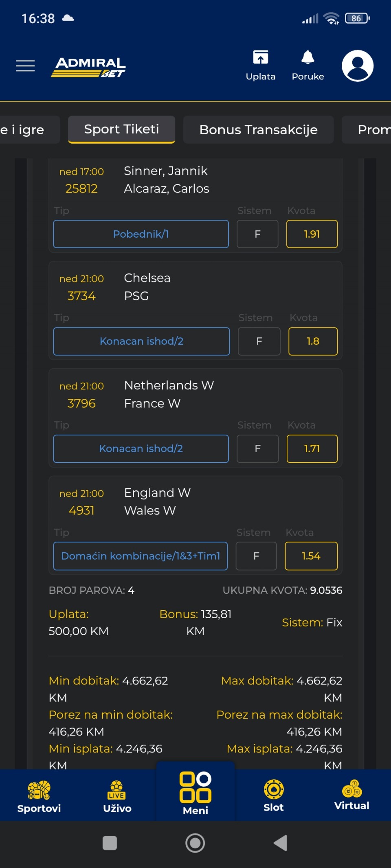Image resolution: width=391 pixels, height=868 pixels.
Task: Click the 1.71 kvota box
Action: [312, 448]
